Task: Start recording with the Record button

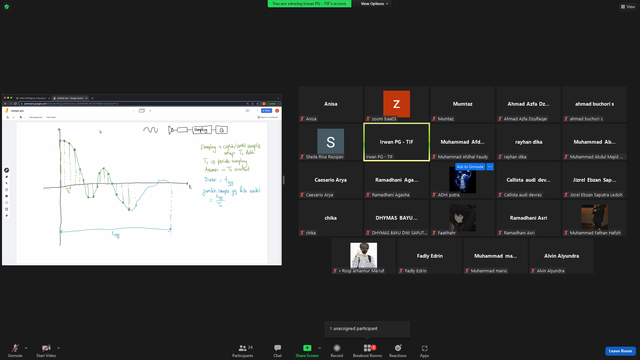Action: [337, 350]
